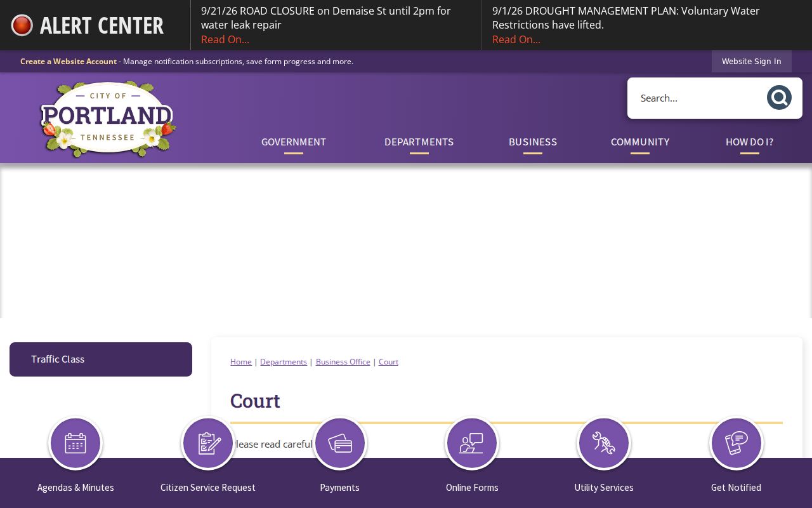
Task: Select Traffic Class in the sidebar
Action: (x=101, y=359)
